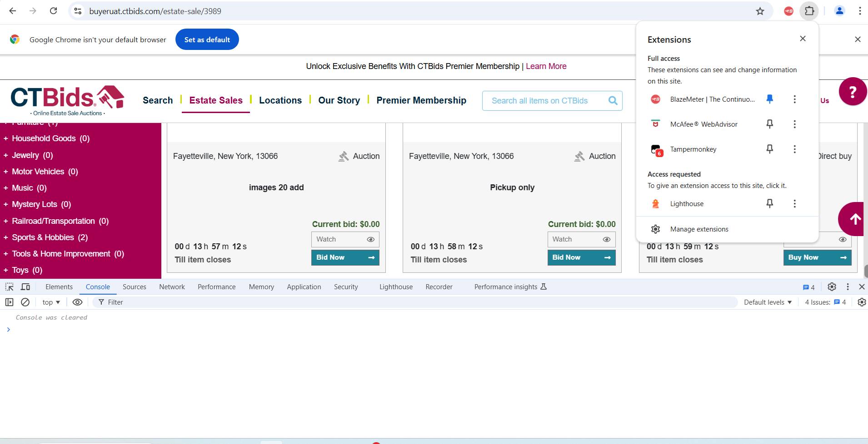
Task: Click the inspect element picker icon
Action: [9, 287]
